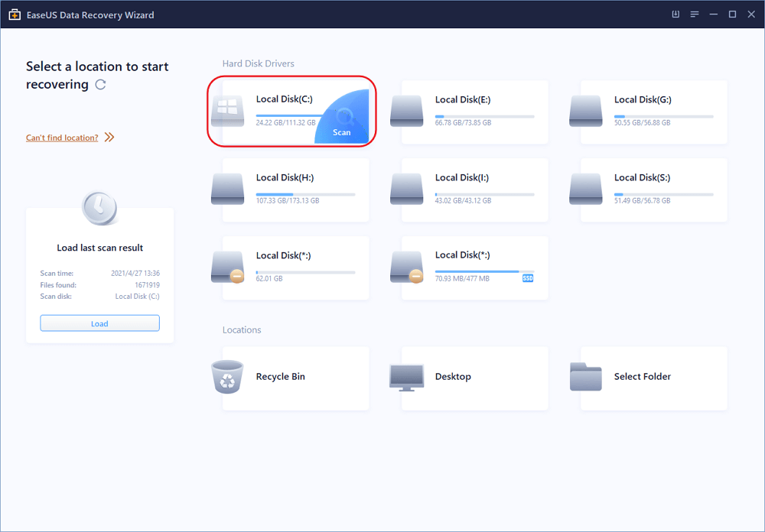Click the clock icon above Load last scan result
This screenshot has height=532, width=765.
tap(99, 208)
